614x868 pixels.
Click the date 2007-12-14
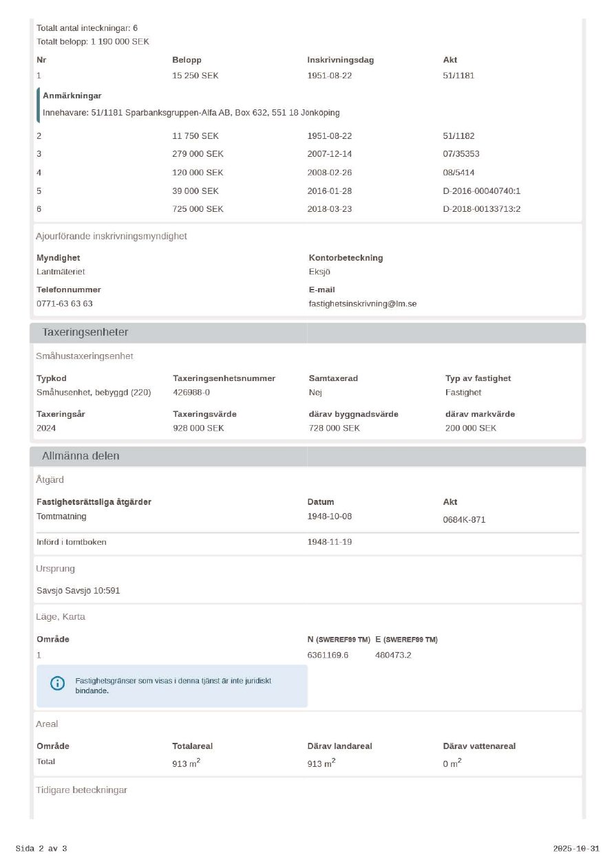[330, 154]
